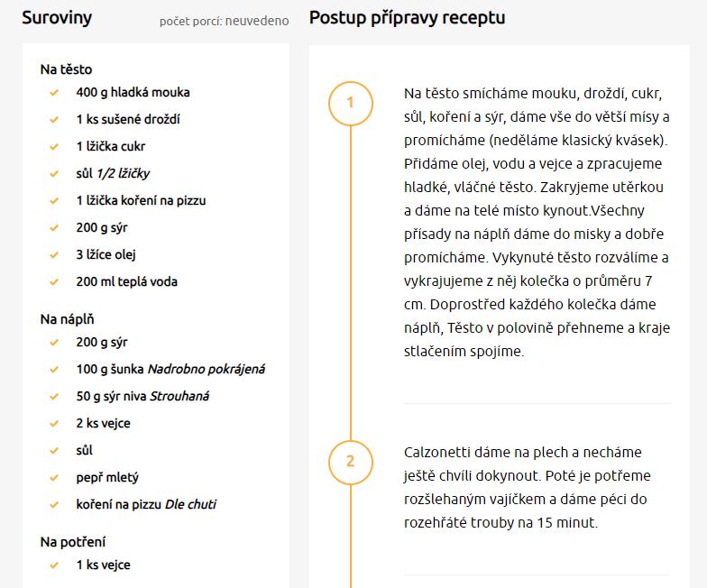Click the step 1 circle marker
This screenshot has height=588, width=707.
[x=350, y=103]
